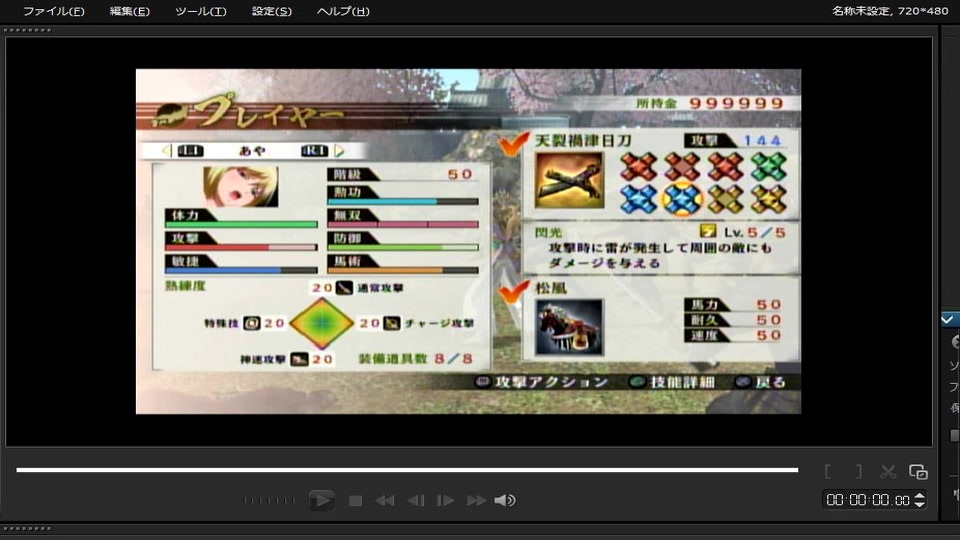Set mark-out with the right bracket icon
The height and width of the screenshot is (540, 960).
pyautogui.click(x=858, y=471)
